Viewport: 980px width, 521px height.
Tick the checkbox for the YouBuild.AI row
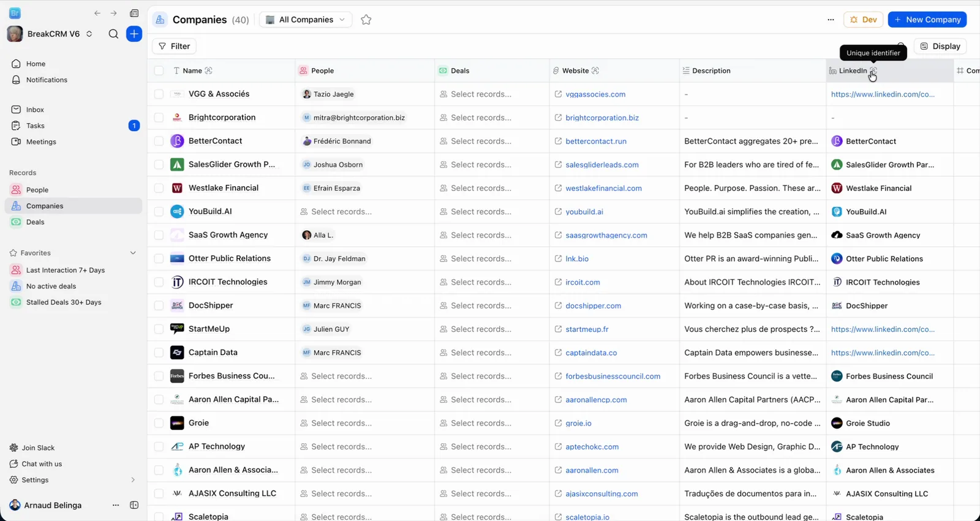(159, 212)
